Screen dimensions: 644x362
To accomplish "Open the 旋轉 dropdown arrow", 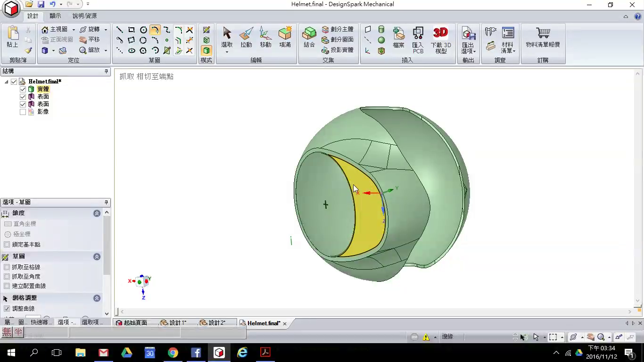I will (x=106, y=30).
